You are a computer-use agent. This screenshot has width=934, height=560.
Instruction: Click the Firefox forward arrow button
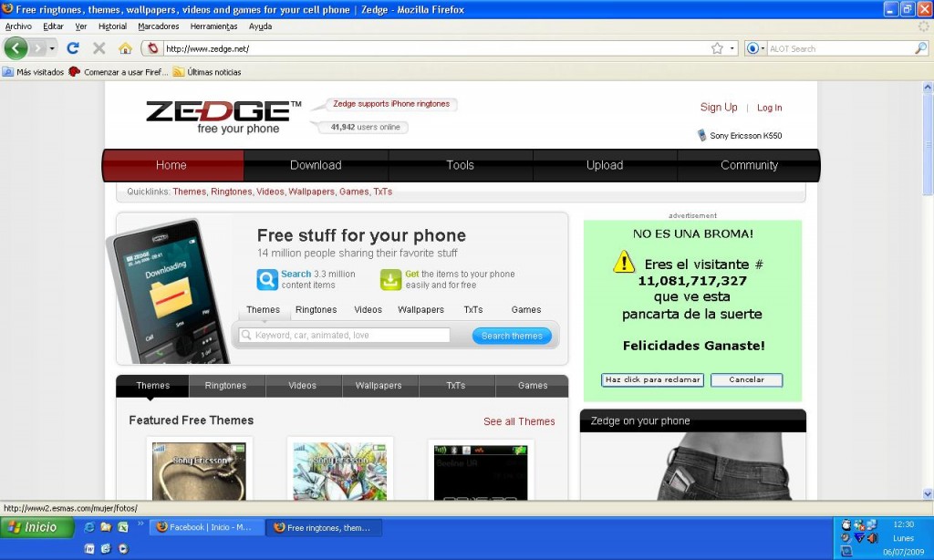click(x=37, y=48)
